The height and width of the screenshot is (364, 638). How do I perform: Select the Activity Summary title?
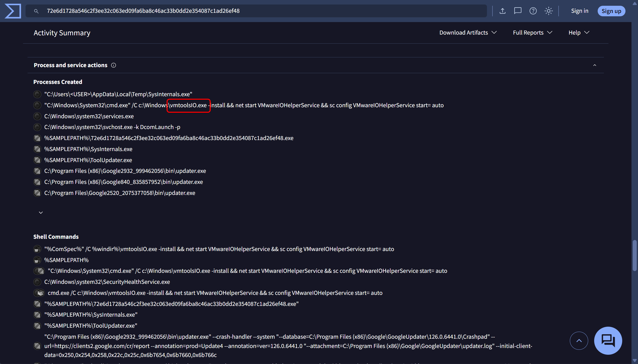[62, 33]
